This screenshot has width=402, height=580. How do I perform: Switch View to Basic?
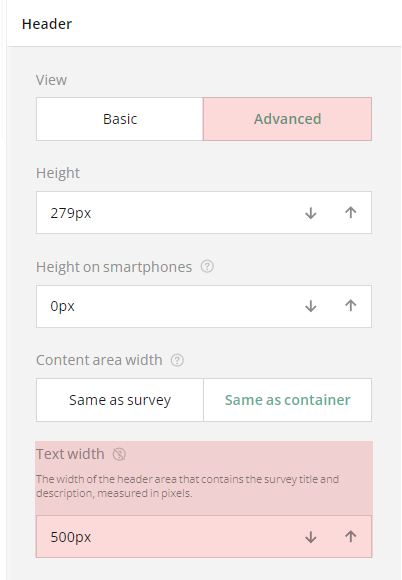click(120, 119)
